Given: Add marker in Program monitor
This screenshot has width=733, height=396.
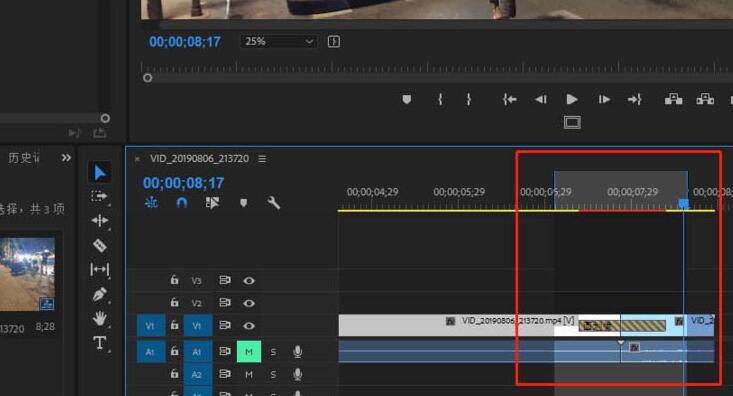Looking at the screenshot, I should click(x=407, y=99).
